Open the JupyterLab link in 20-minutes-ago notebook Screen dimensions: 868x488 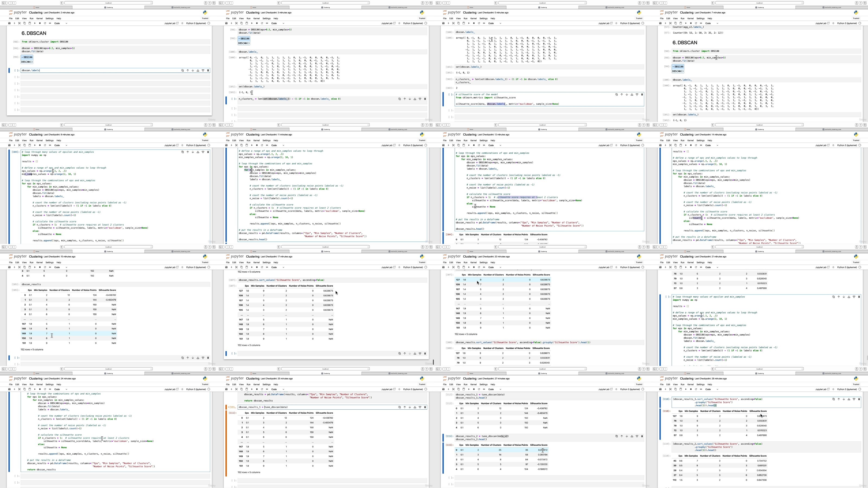tap(605, 267)
